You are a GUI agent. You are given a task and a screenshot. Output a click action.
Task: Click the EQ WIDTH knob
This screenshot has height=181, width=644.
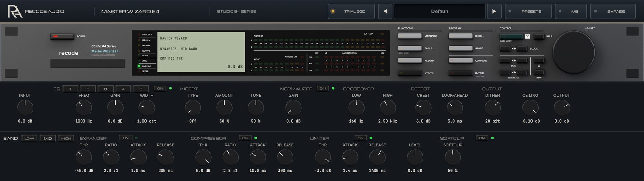[147, 108]
